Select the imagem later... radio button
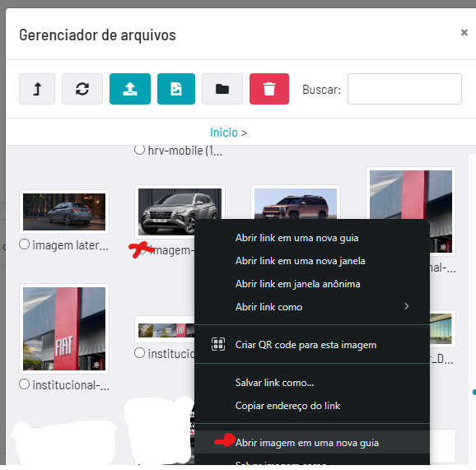476x470 pixels. [x=24, y=244]
